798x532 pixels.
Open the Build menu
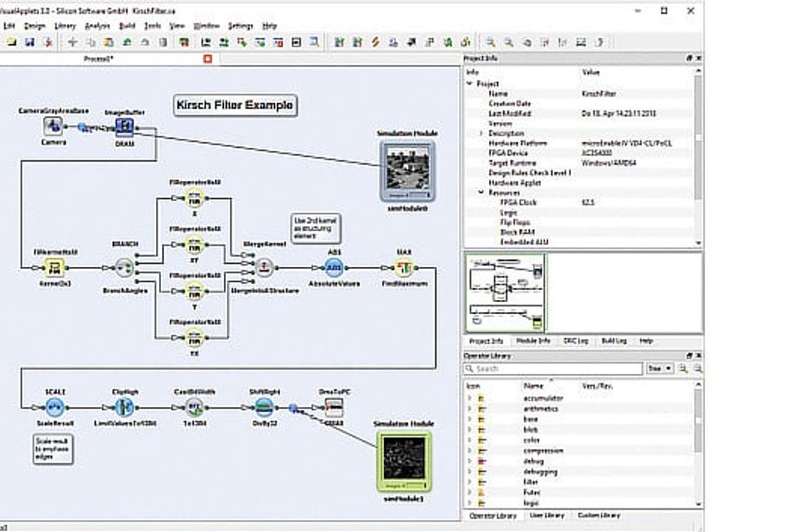(x=127, y=26)
